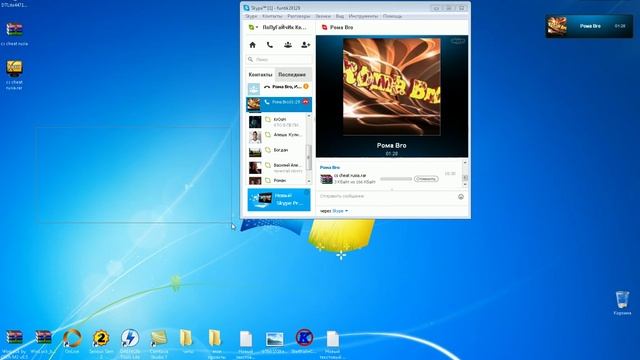Hang up the active Рома Bro call (red button)

coord(306,102)
